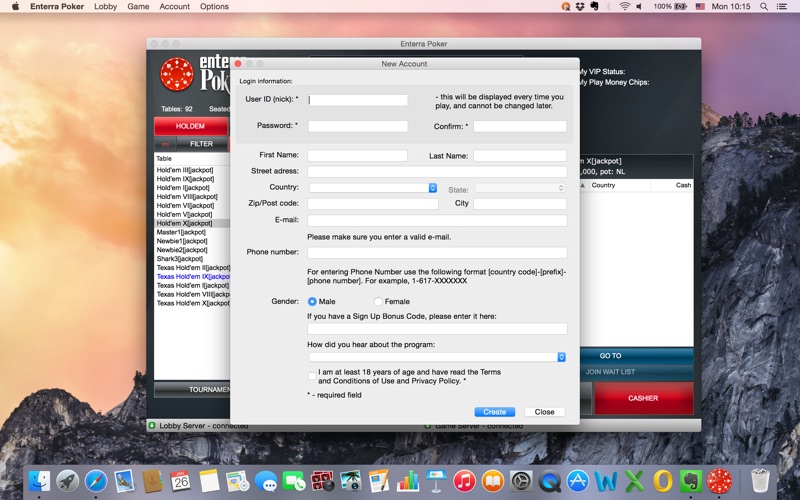Open Spotlight search in menu bar

(x=764, y=7)
